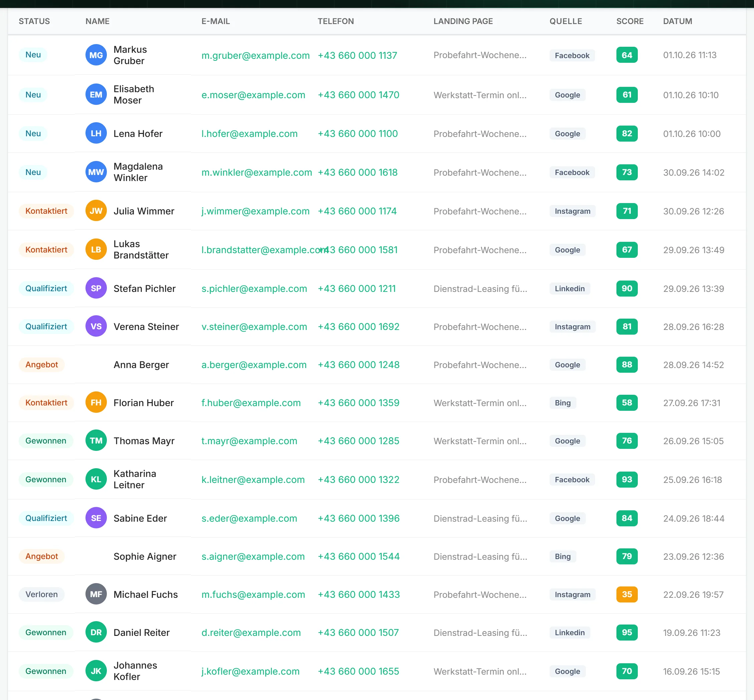Click the Angebot badge for Anna Berger
754x700 pixels.
(x=42, y=364)
